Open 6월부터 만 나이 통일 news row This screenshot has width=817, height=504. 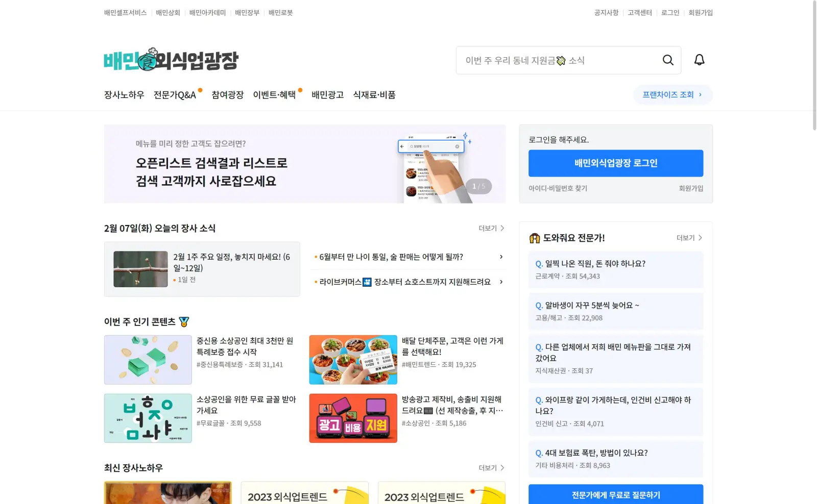pos(408,257)
